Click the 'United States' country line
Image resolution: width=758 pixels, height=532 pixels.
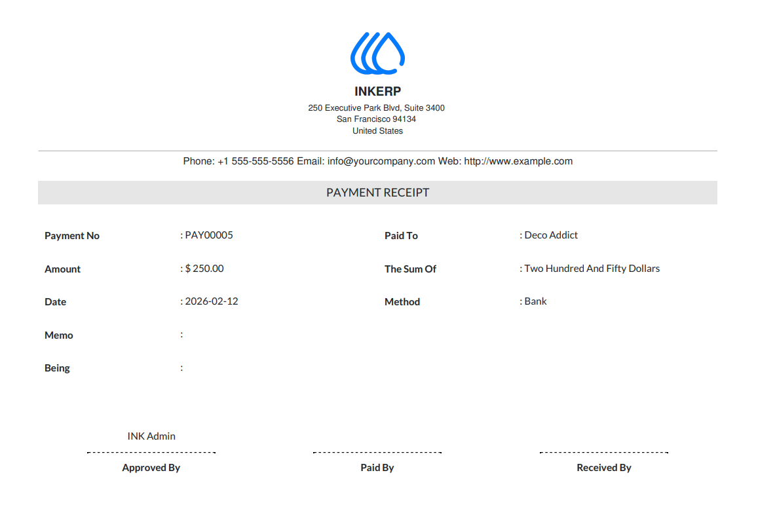click(x=377, y=130)
